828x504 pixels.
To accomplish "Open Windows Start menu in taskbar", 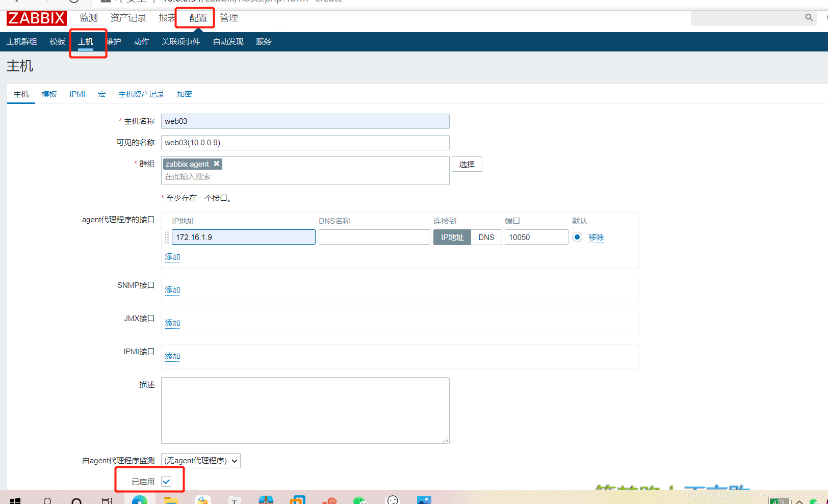I will (15, 500).
